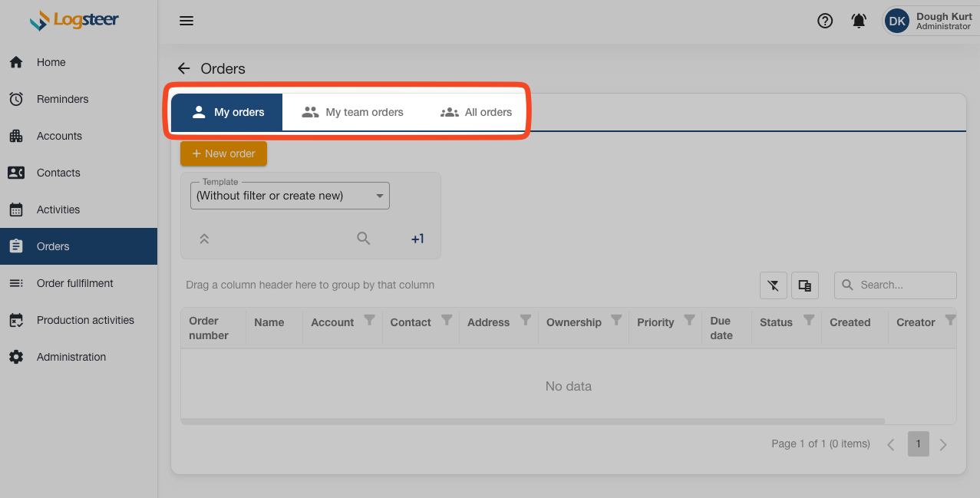Screen dimensions: 980x498
Task: Filter the Status column via funnel icon
Action: pyautogui.click(x=809, y=320)
